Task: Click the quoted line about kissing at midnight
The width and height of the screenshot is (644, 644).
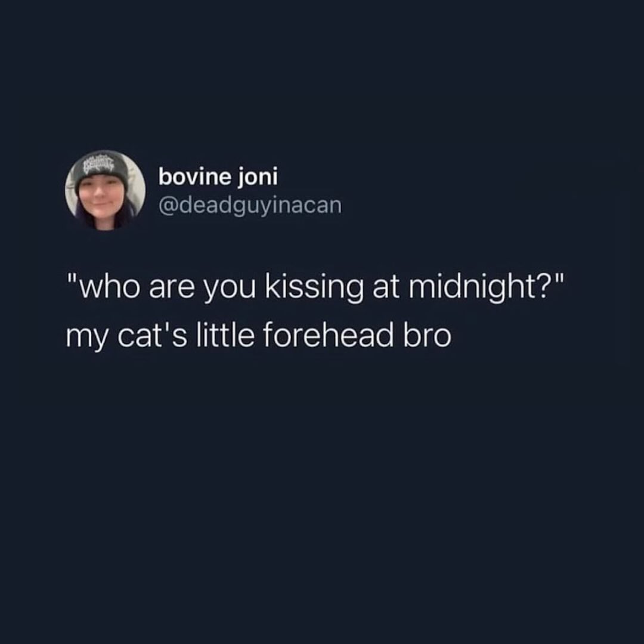Action: point(316,287)
